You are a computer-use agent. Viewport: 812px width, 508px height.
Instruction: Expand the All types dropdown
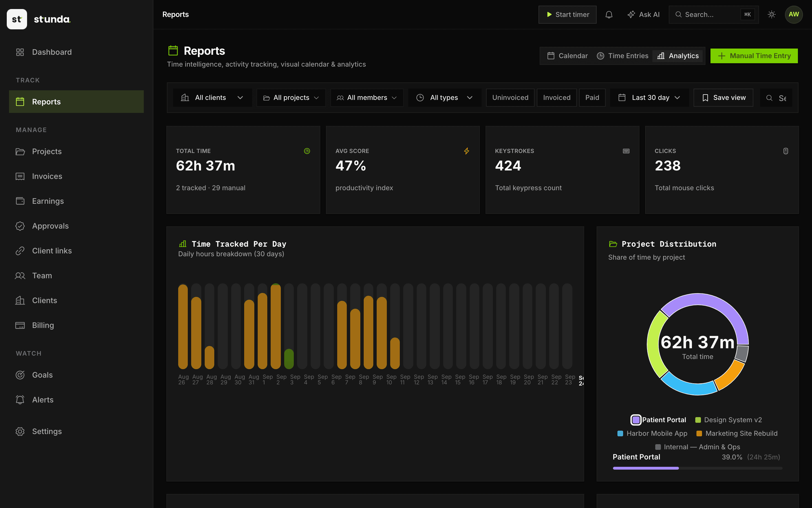445,98
